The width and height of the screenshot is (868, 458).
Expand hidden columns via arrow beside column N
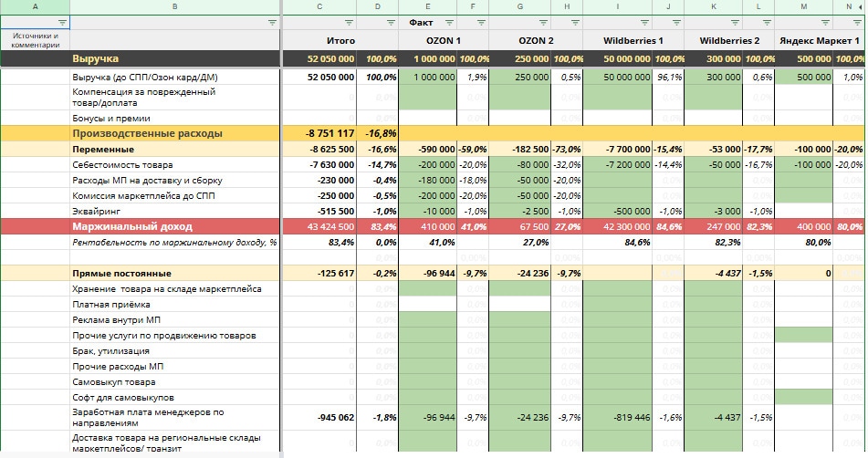861,6
